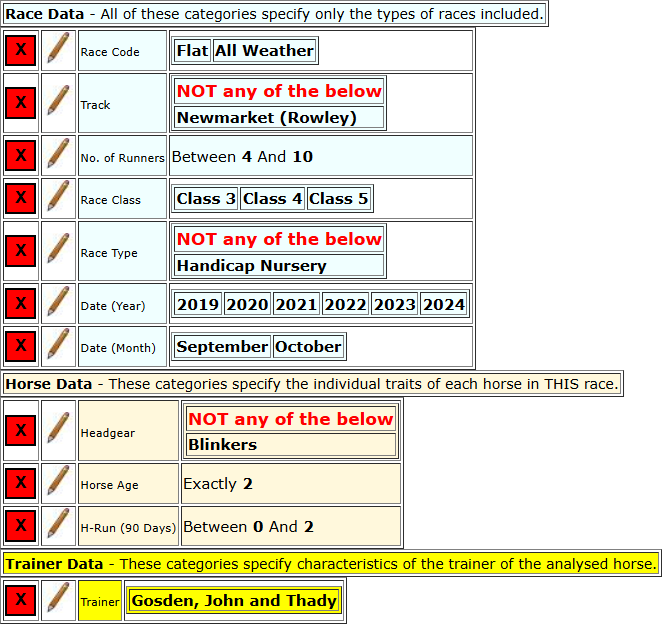662x624 pixels.
Task: Remove the Track filter using red X
Action: pyautogui.click(x=21, y=103)
